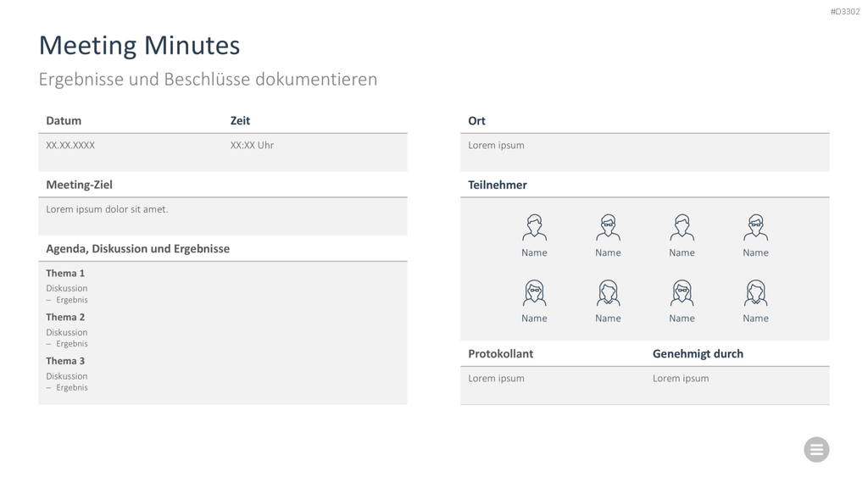Select first bottom-row female avatar with glasses

pyautogui.click(x=534, y=292)
